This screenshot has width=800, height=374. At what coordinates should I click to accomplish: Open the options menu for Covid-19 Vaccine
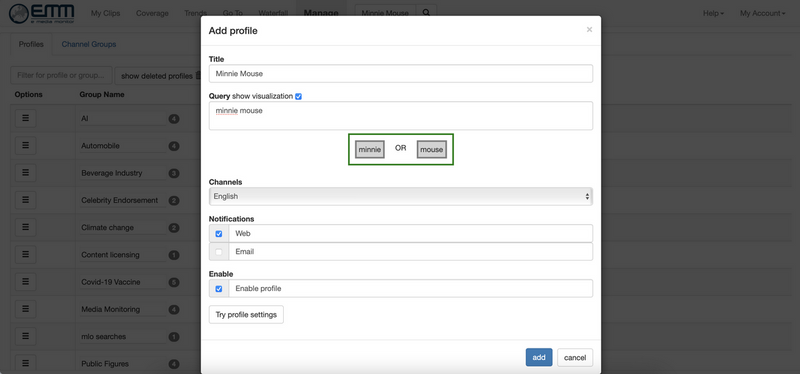(26, 282)
